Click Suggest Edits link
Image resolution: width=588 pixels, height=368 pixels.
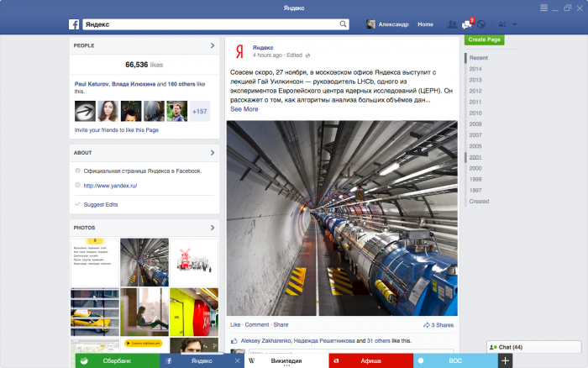[x=101, y=204]
